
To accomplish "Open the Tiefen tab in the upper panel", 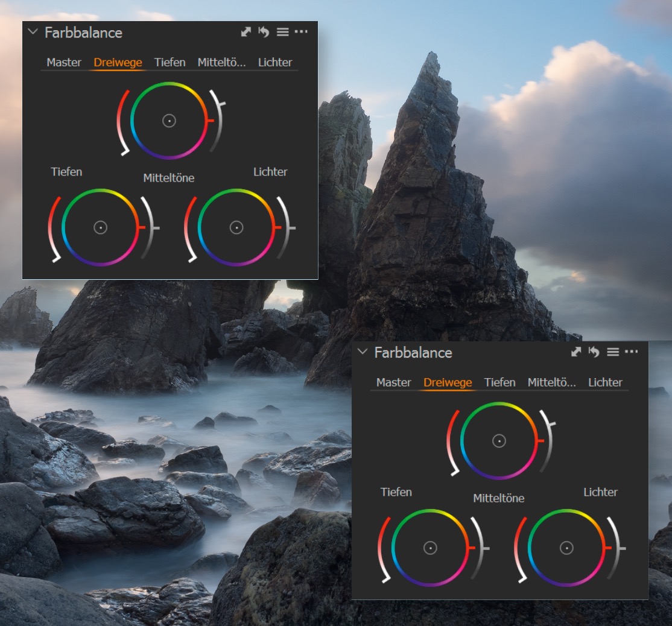I will tap(170, 62).
